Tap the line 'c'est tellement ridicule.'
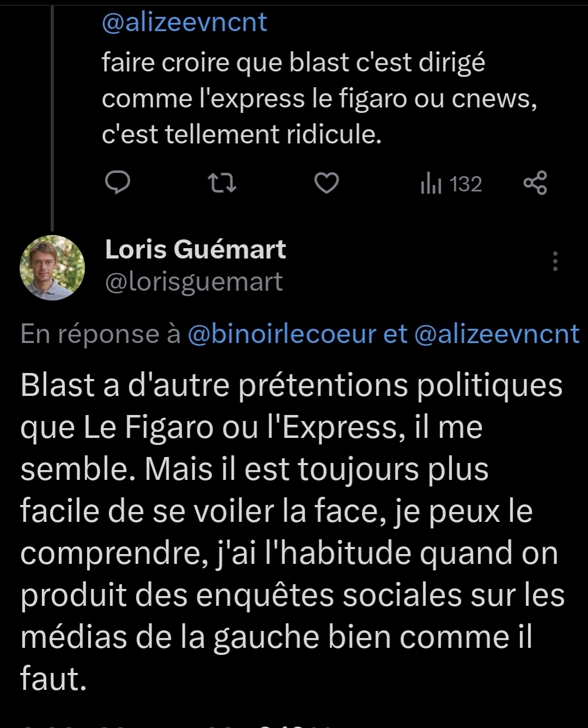 (241, 134)
